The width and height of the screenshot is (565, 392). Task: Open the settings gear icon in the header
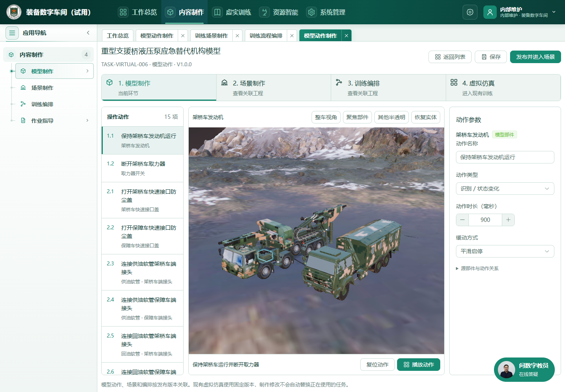[x=470, y=12]
